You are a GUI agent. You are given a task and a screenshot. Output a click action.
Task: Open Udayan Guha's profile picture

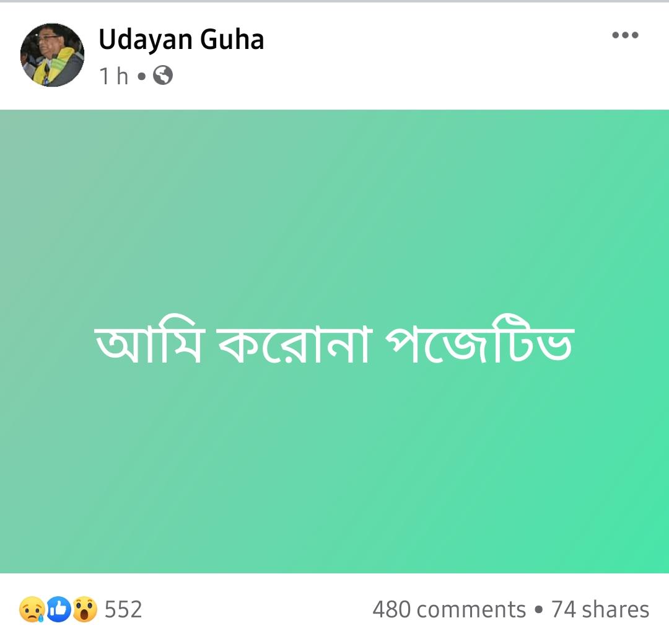pyautogui.click(x=52, y=55)
